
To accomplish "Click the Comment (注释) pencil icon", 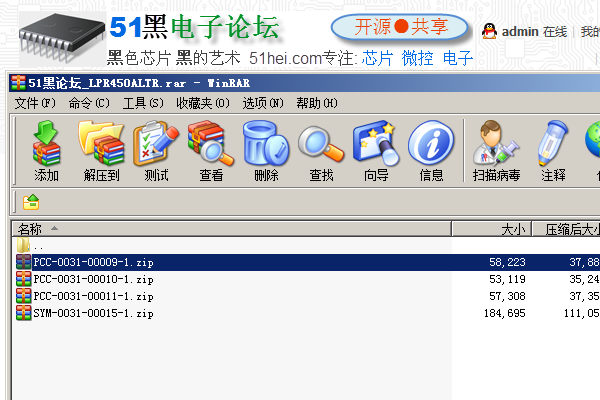I will tap(553, 143).
